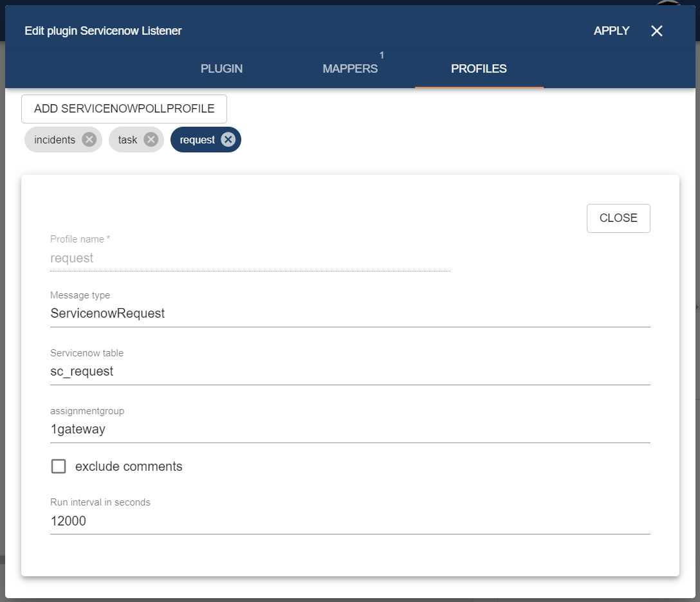Enable the exclude comments checkbox
The width and height of the screenshot is (700, 602).
coord(59,466)
